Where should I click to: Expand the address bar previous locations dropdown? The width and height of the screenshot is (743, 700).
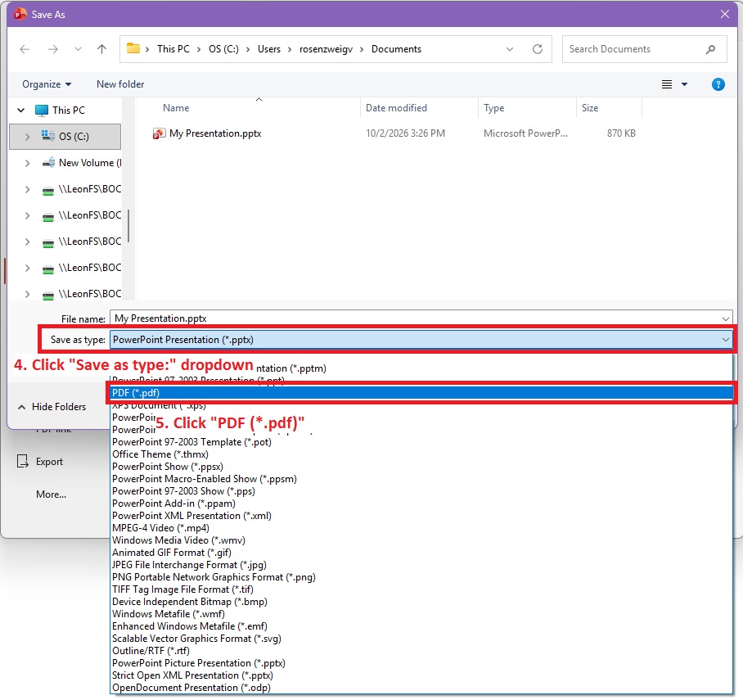coord(510,49)
